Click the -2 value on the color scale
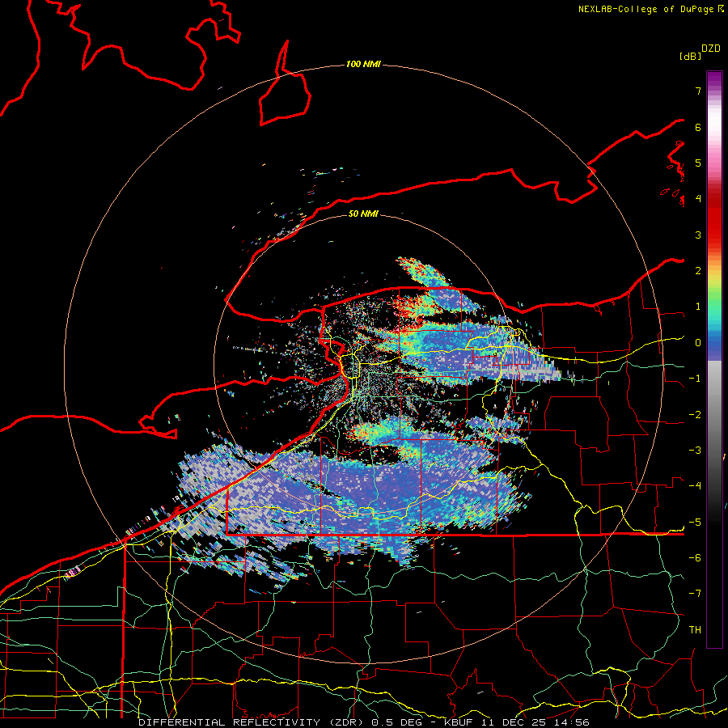Screen dimensions: 728x728 695,415
